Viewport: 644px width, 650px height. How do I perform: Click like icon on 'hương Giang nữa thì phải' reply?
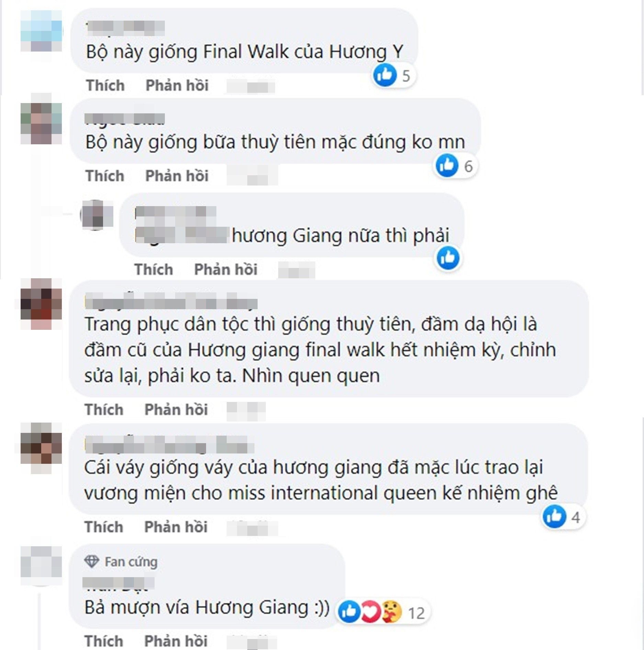click(448, 258)
